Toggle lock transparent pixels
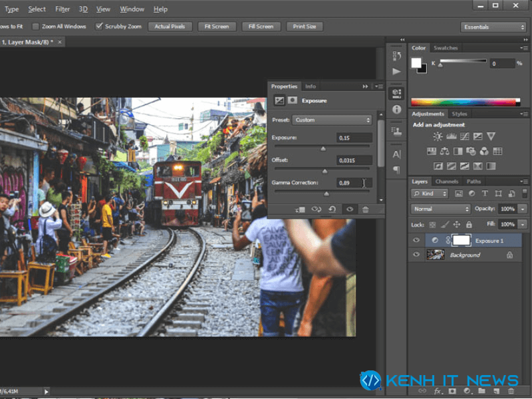 click(x=432, y=225)
